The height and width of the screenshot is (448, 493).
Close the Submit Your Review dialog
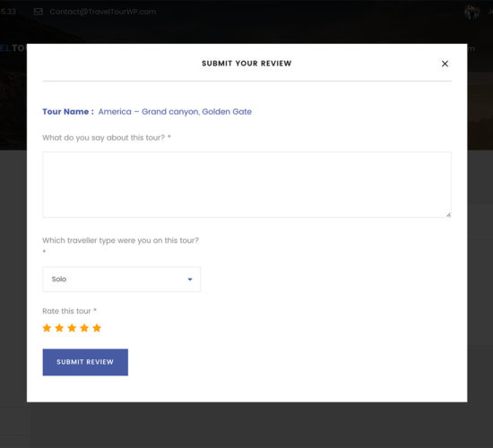click(x=445, y=64)
